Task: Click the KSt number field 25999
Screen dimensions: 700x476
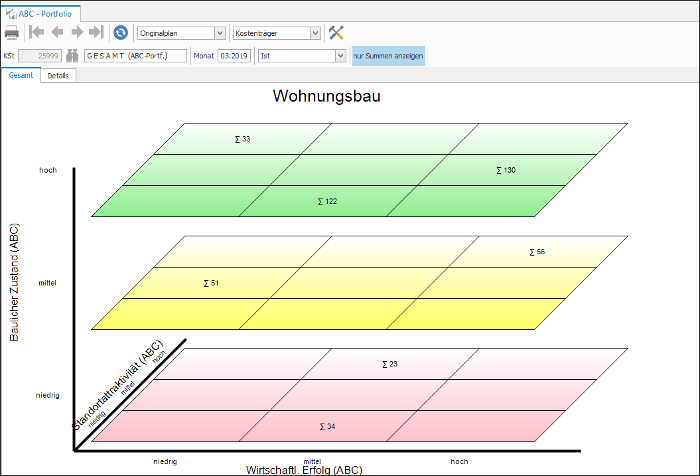Action: tap(40, 56)
